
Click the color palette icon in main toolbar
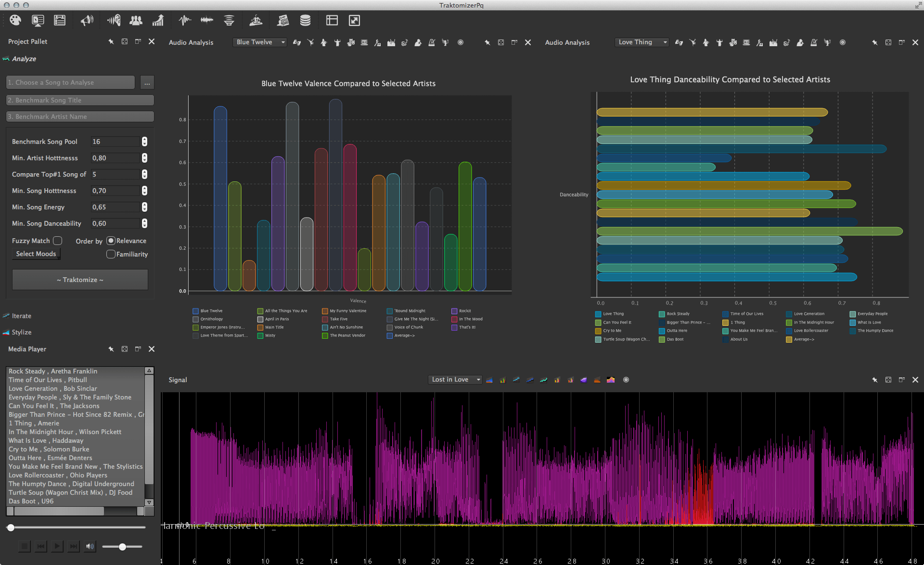coord(15,20)
